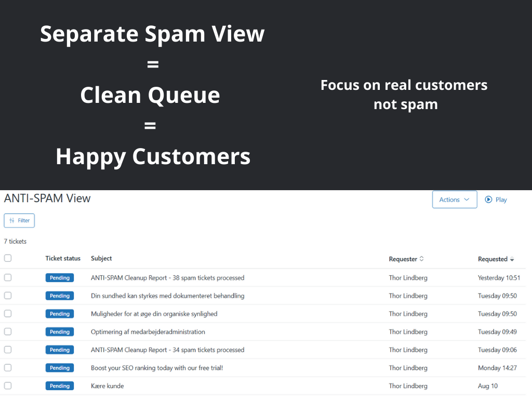Open ticket 'Optimering af medarbejderadministration'
532x399 pixels.
point(148,331)
